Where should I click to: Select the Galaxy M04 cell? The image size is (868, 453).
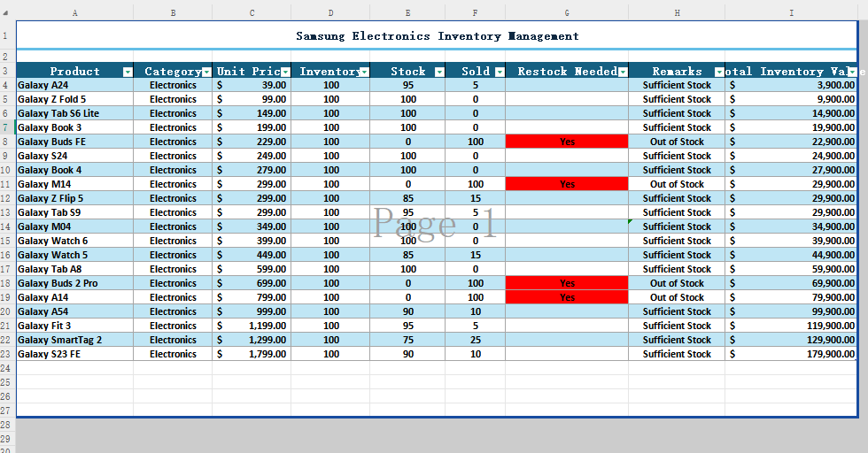pyautogui.click(x=74, y=226)
